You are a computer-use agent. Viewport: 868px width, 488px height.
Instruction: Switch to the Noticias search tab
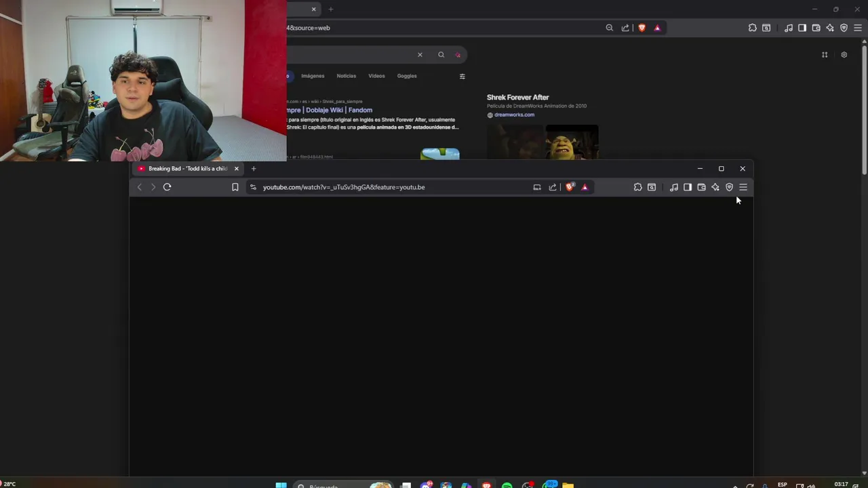(347, 76)
